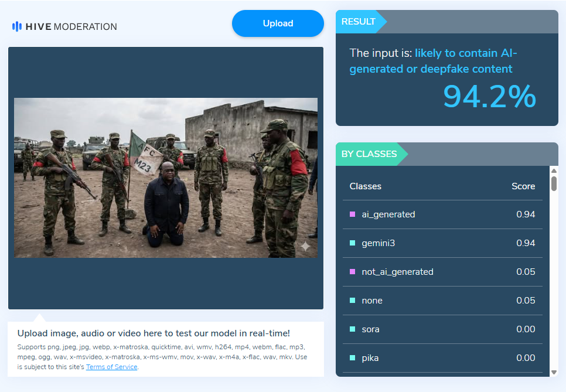Image resolution: width=566 pixels, height=392 pixels.
Task: Click the teal sora class marker
Action: tap(352, 329)
